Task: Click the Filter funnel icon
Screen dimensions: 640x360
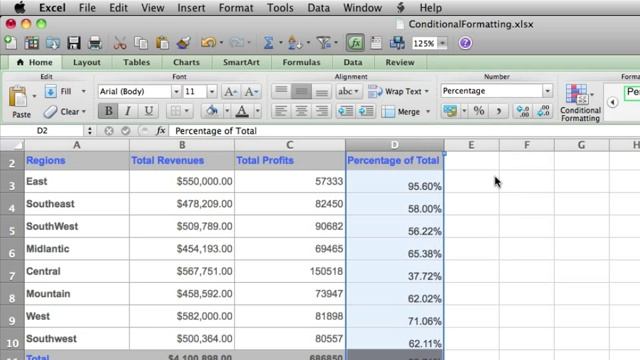Action: [324, 43]
